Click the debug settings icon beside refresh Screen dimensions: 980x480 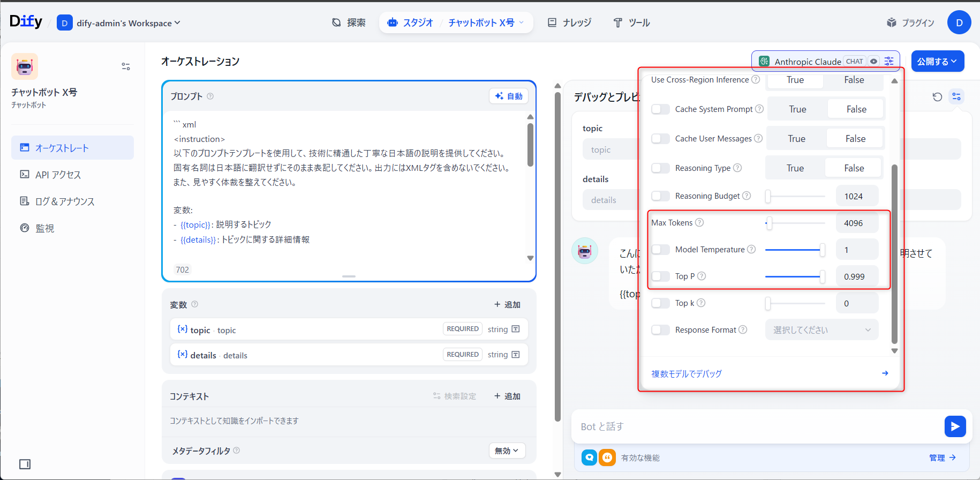[x=956, y=96]
